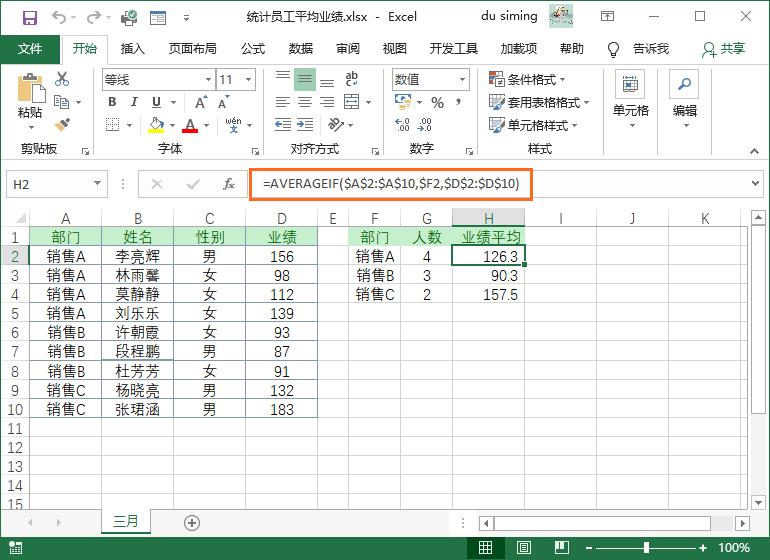Confirm the formula entry with checkmark

[x=193, y=184]
